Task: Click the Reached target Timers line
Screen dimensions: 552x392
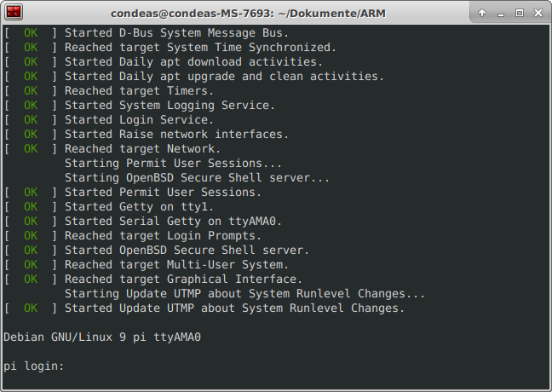Action: [109, 90]
